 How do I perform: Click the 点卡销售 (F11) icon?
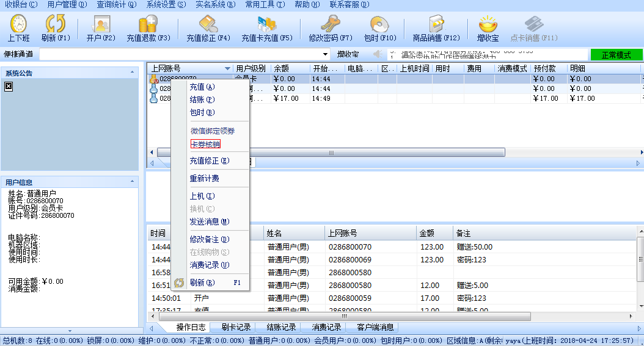(534, 23)
